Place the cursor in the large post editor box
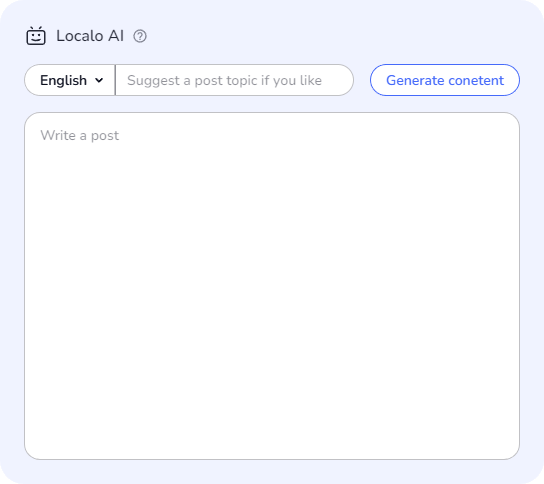Image resolution: width=544 pixels, height=484 pixels. click(x=272, y=286)
